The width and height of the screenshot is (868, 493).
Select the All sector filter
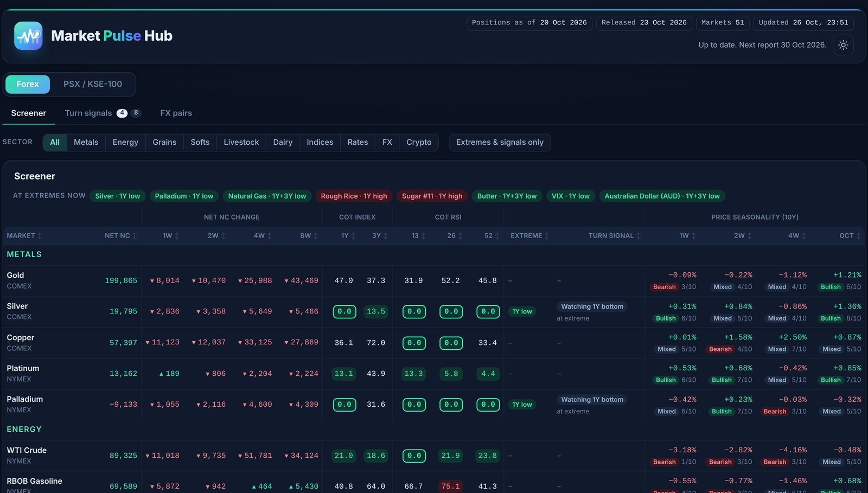point(55,143)
